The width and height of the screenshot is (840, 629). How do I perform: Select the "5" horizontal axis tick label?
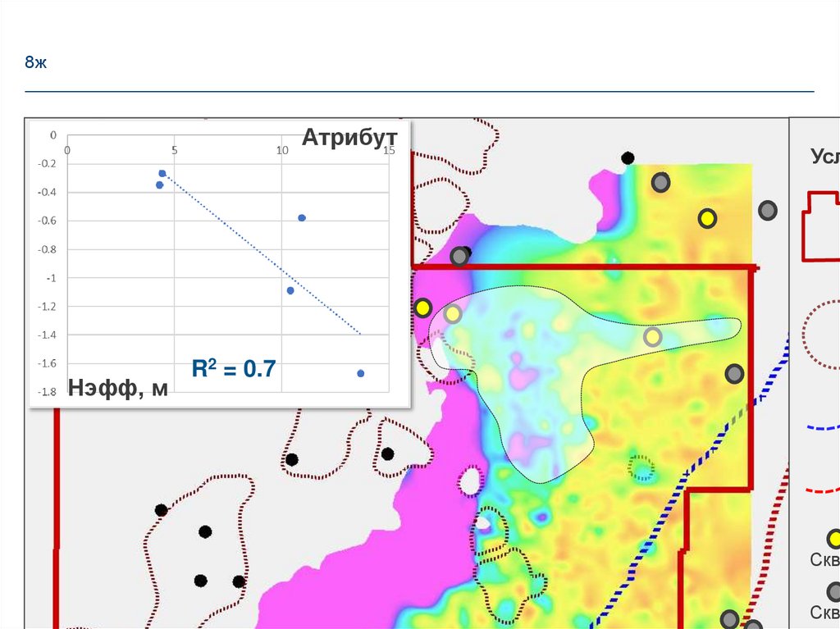click(175, 151)
